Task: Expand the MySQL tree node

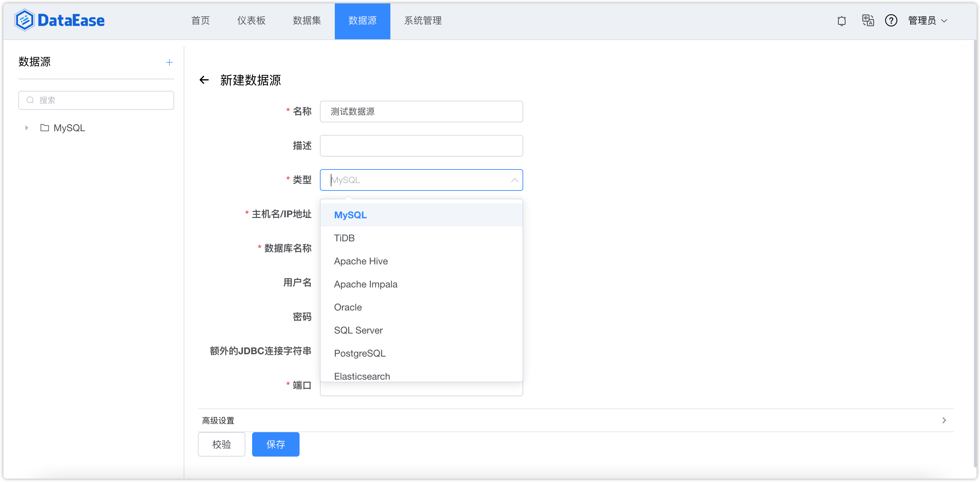Action: 26,128
